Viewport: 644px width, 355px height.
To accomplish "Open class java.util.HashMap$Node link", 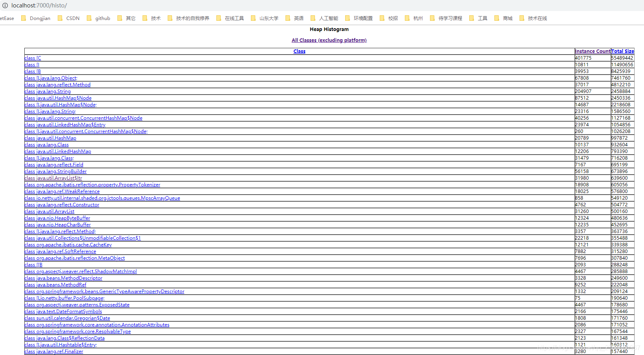I will (58, 98).
